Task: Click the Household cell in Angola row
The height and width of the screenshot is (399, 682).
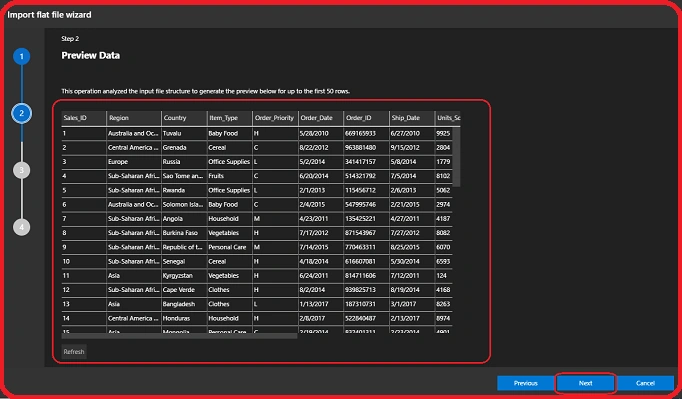Action: 230,219
